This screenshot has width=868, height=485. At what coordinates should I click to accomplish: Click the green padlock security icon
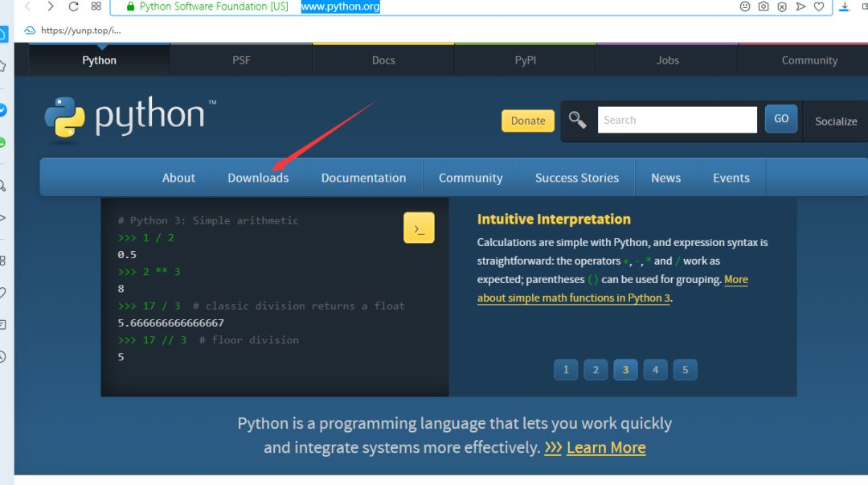(131, 6)
